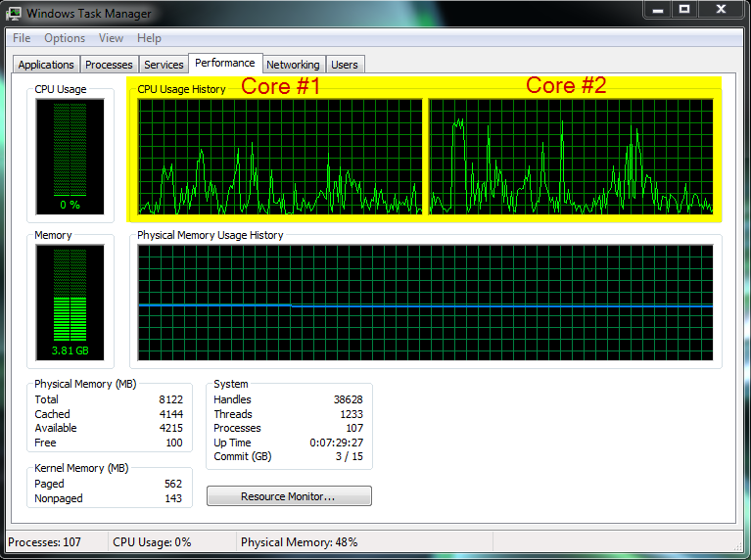The height and width of the screenshot is (560, 751).
Task: Open the File menu
Action: [22, 38]
